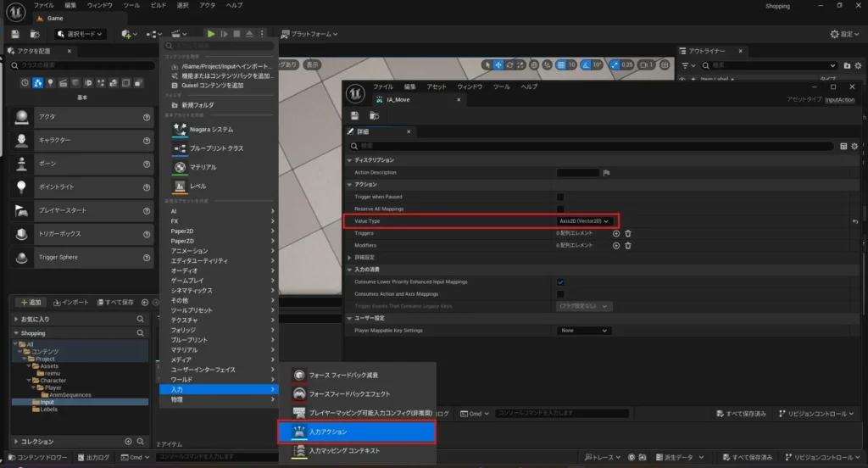Viewport: 868px width, 468px height.
Task: Expand the 詳細設定 section
Action: pyautogui.click(x=349, y=258)
